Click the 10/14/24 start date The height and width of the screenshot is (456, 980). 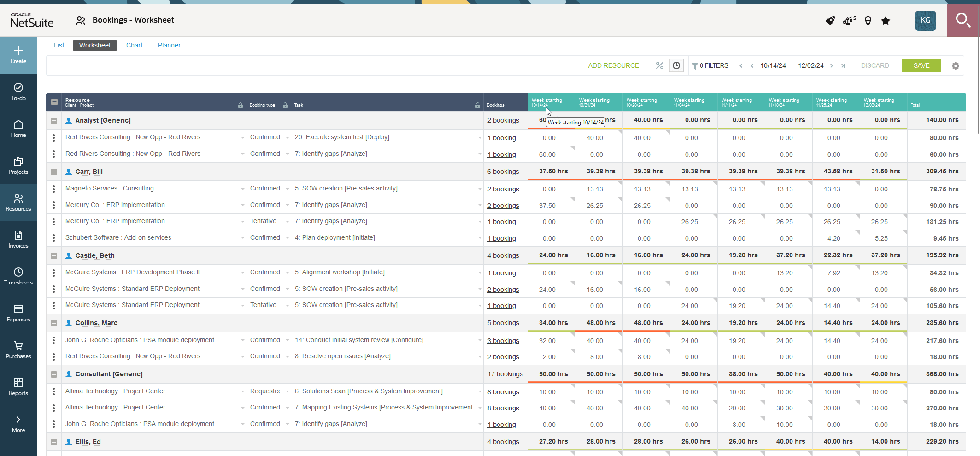point(773,65)
